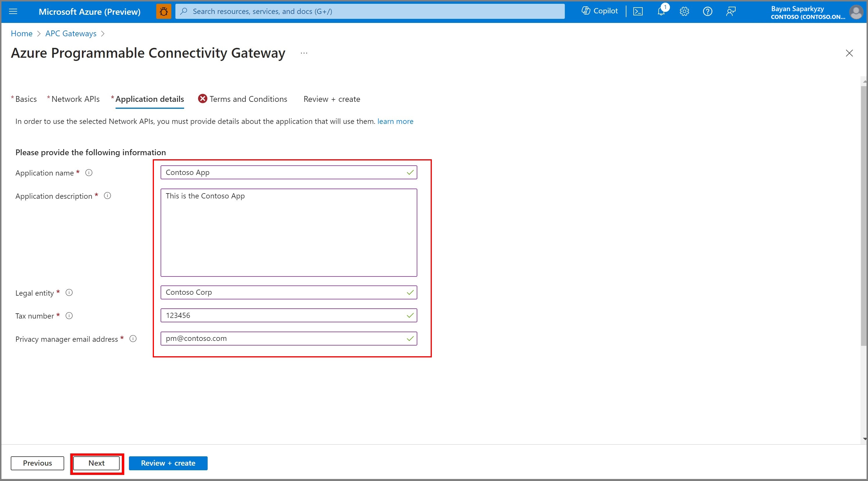Viewport: 868px width, 481px height.
Task: Click the blue Review + create button
Action: tap(168, 463)
